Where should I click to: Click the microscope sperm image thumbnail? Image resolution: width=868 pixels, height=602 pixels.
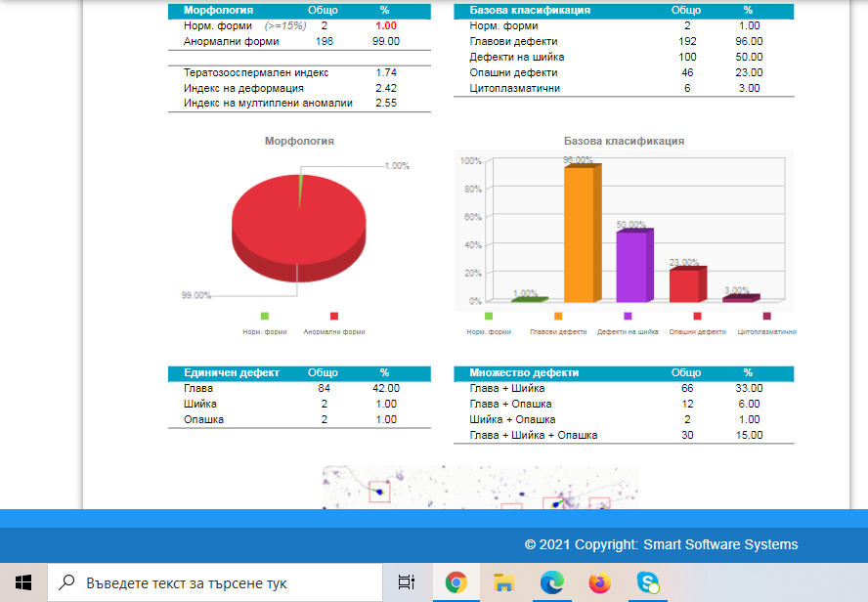[x=480, y=487]
